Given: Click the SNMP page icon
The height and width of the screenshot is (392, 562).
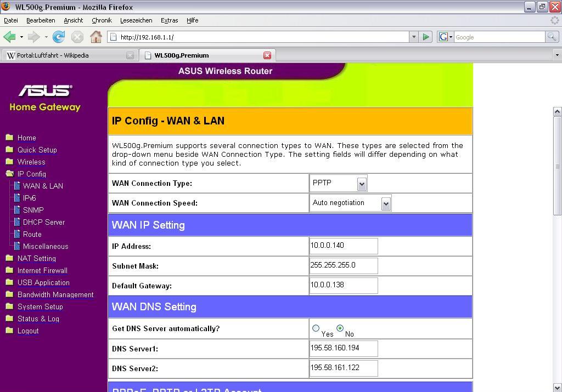Looking at the screenshot, I should (17, 210).
